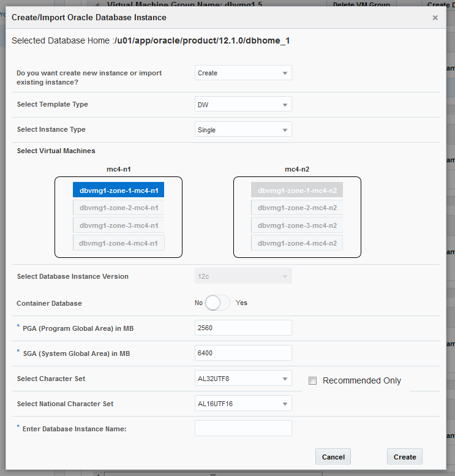This screenshot has height=476, width=455.
Task: Select virtual machine dbvmg1-zone-1-mc4-n2
Action: 297,190
